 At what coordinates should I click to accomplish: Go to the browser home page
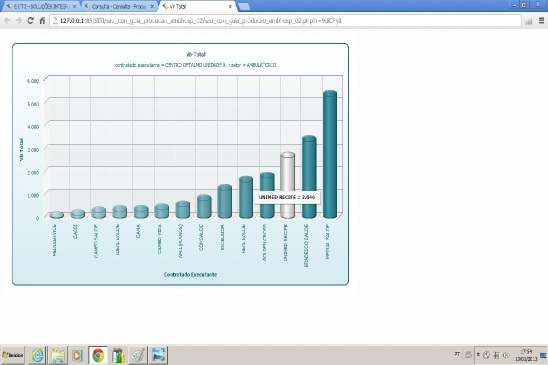coord(42,21)
